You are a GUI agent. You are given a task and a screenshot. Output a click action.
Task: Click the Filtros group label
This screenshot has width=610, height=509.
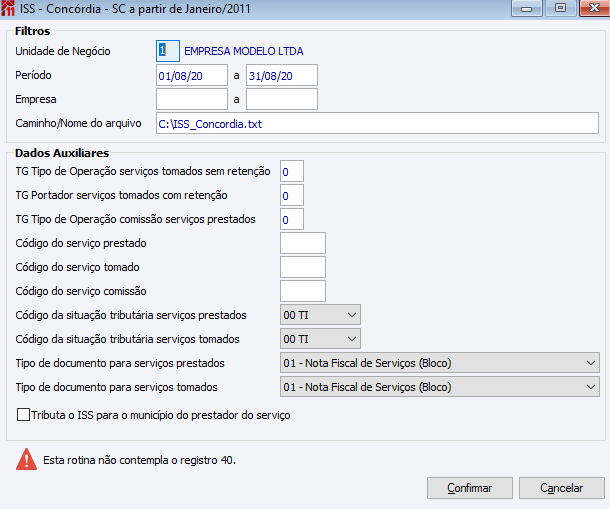click(x=33, y=31)
